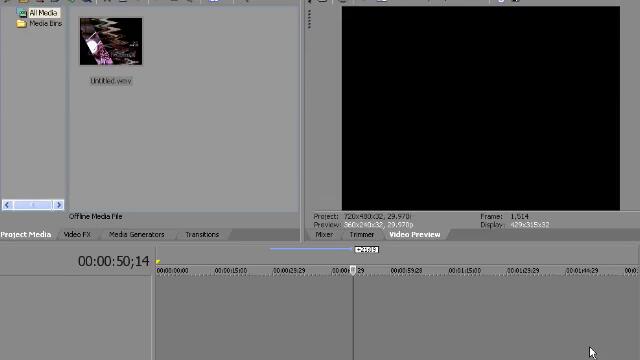Screen dimensions: 640x360
Task: Click the preview panel drag grip handle
Action: [309, 19]
